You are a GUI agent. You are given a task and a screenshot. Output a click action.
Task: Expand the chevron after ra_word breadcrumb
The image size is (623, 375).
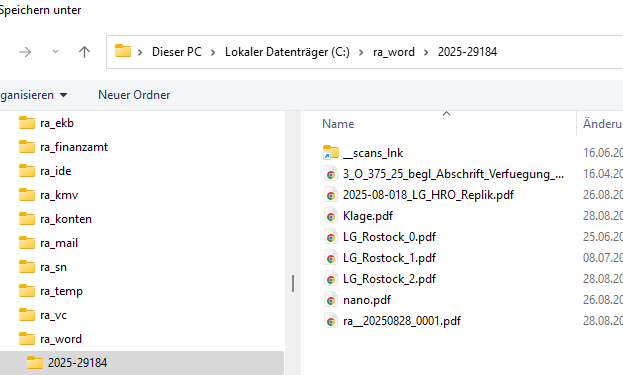[426, 52]
